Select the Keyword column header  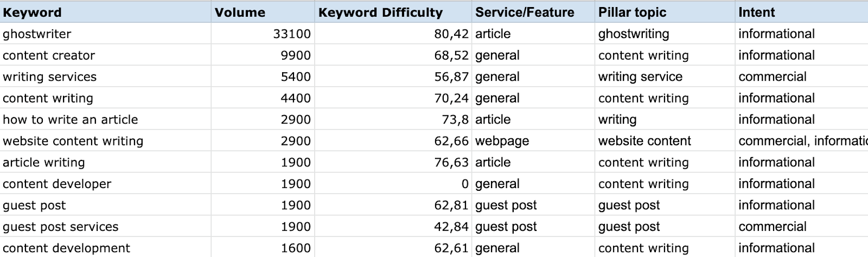[105, 12]
